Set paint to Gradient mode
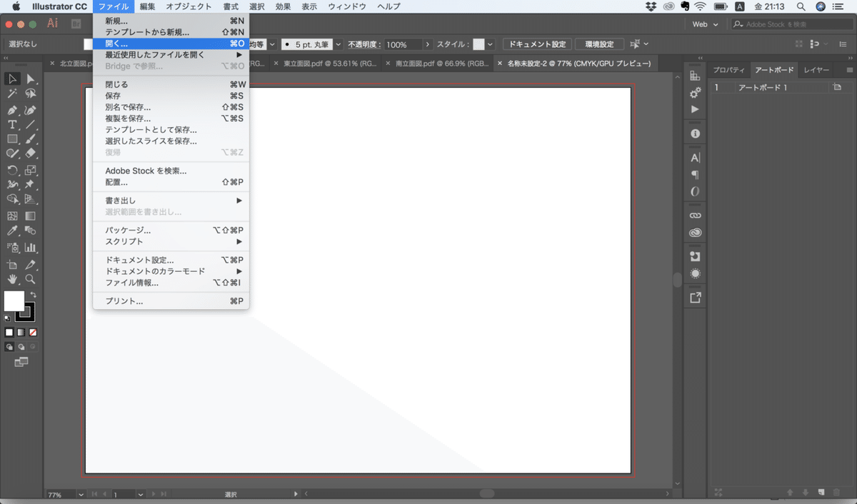Image resolution: width=857 pixels, height=504 pixels. coord(21,333)
